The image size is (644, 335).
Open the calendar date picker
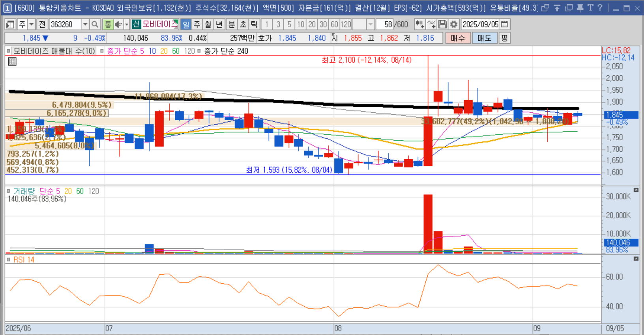click(x=504, y=24)
